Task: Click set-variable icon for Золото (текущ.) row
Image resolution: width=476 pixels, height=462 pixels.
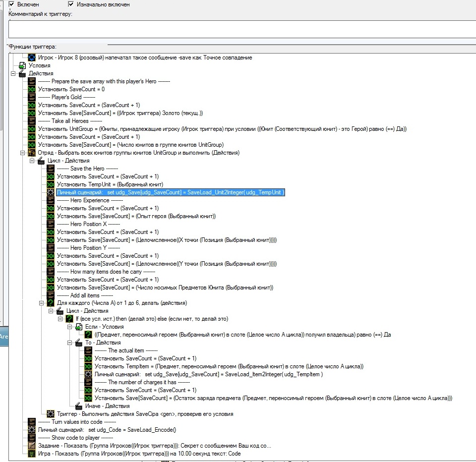Action: tap(32, 113)
